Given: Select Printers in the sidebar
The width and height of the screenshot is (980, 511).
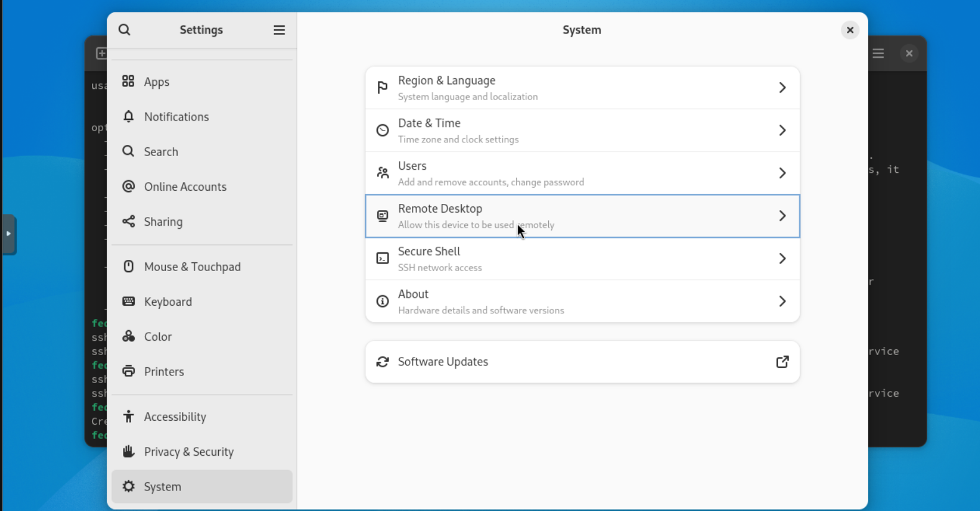Looking at the screenshot, I should click(202, 371).
